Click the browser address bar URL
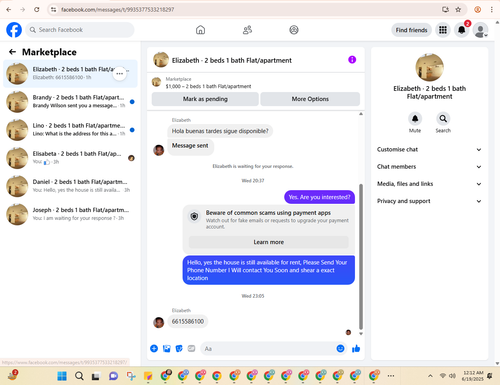Viewport: 500px width, 385px height. pyautogui.click(x=118, y=10)
